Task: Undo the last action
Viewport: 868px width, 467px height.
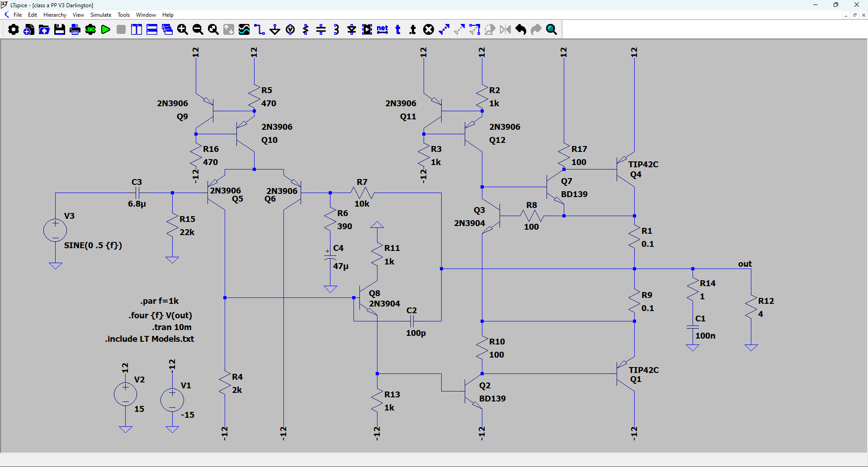Action: point(521,30)
